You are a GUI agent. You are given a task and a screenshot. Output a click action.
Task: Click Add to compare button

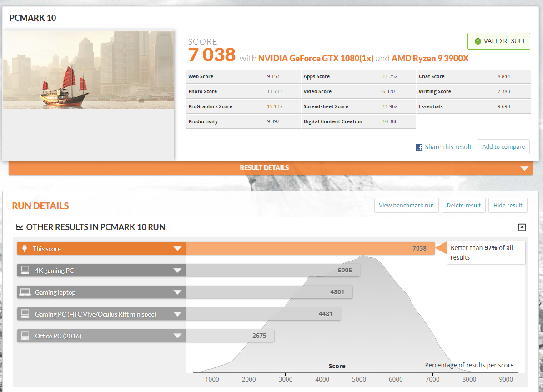(x=503, y=147)
